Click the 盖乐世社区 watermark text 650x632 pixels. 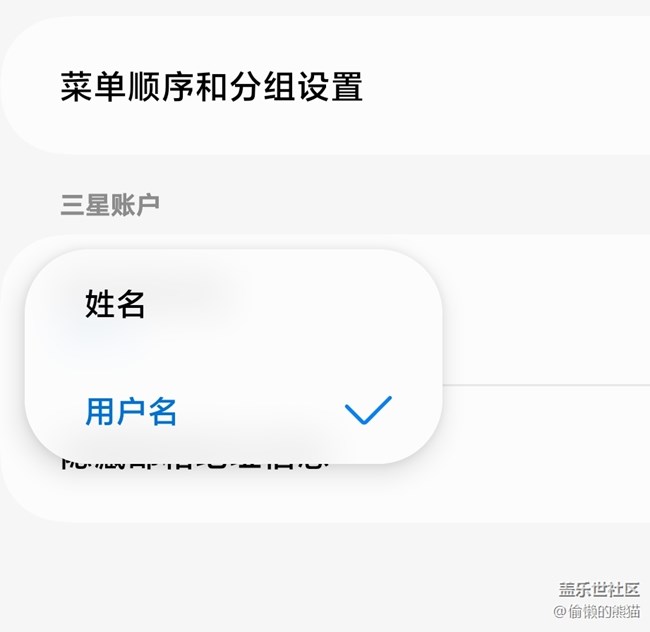coord(599,589)
